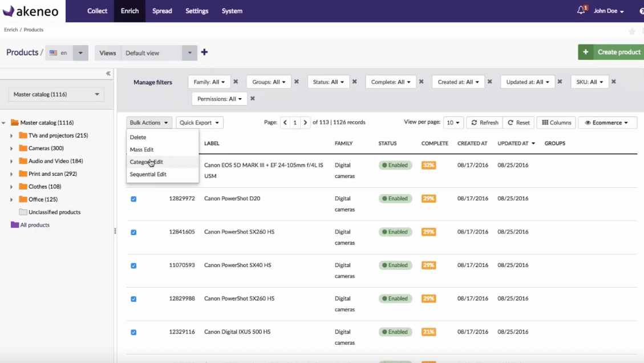The image size is (644, 363).
Task: Select the Clothes category folder
Action: pyautogui.click(x=40, y=186)
